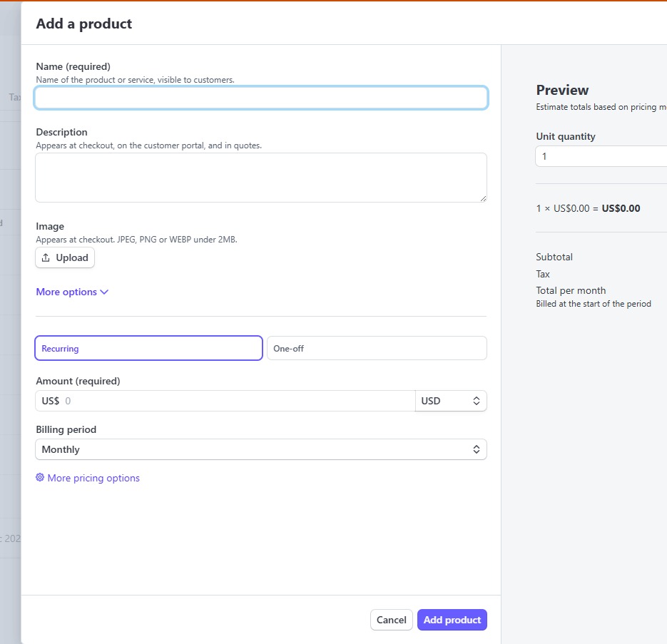Click the 'US$0.00' bold total text
Image resolution: width=667 pixels, height=644 pixels.
[x=621, y=208]
